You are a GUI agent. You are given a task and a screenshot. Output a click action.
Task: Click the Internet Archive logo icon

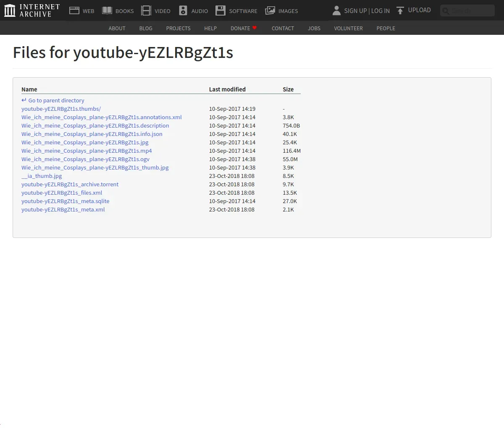10,10
